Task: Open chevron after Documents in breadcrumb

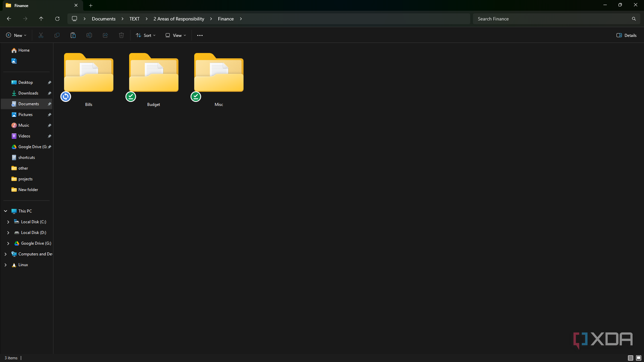Action: [x=122, y=19]
